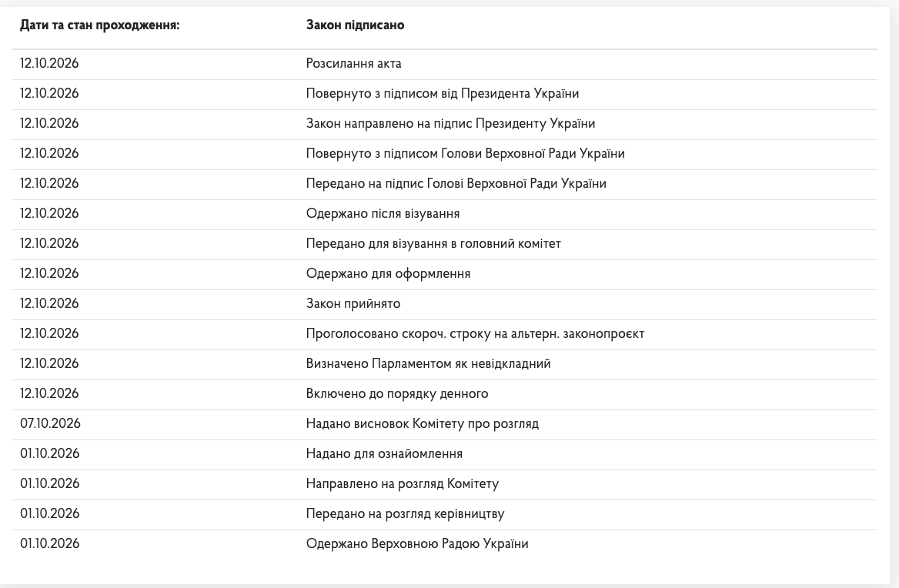Select 'Визначено Парламентом як невідкладний' entry
This screenshot has width=899, height=588.
[428, 363]
